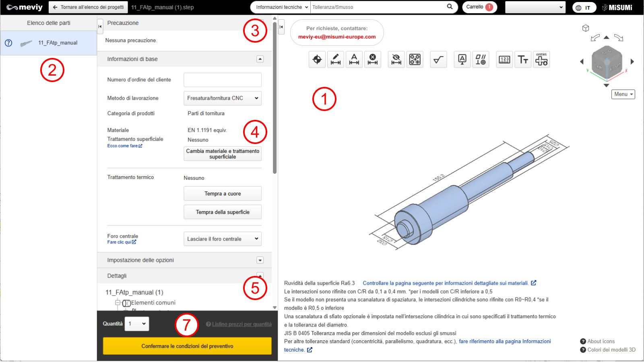Viewport: 644px width, 362px height.
Task: Click Confermare le condizioni del preventivo
Action: (187, 346)
